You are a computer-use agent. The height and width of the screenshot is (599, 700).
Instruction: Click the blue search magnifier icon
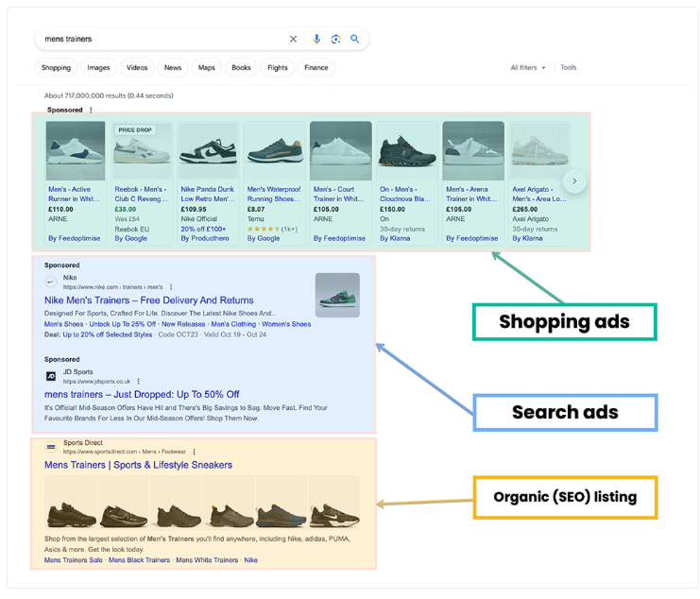[355, 39]
